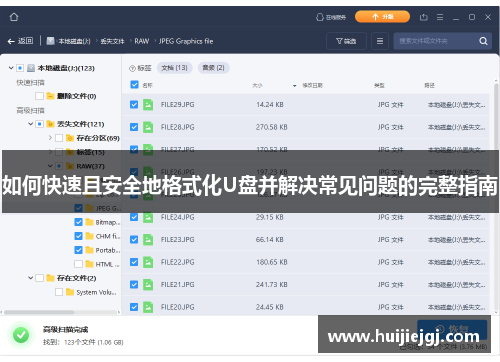The height and width of the screenshot is (362, 500).
Task: Click the FILE24.JPG image file icon
Action: click(x=148, y=217)
